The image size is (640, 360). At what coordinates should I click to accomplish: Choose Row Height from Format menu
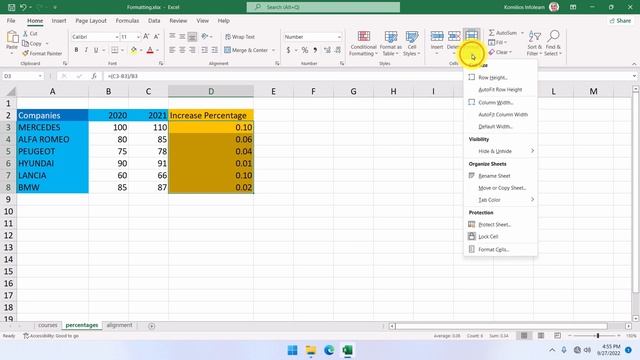[500, 78]
